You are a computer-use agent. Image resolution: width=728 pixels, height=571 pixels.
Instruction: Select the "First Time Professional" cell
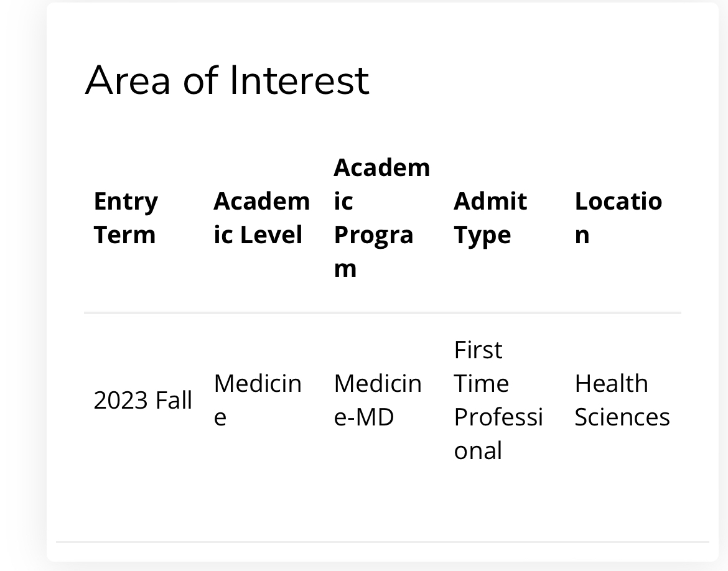pyautogui.click(x=498, y=400)
